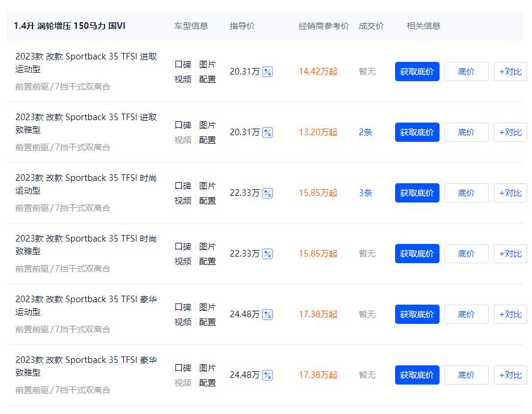View 图片 photos for 时尚运动型

(x=208, y=186)
